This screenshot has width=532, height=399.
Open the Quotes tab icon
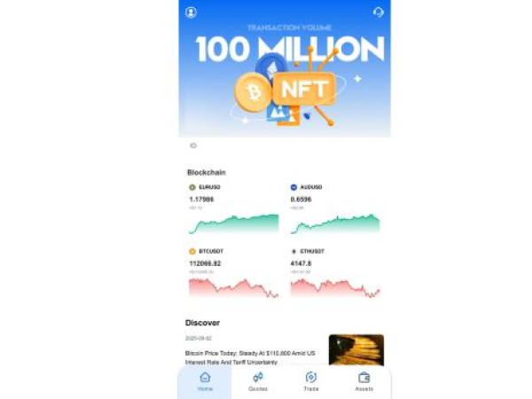(x=258, y=378)
